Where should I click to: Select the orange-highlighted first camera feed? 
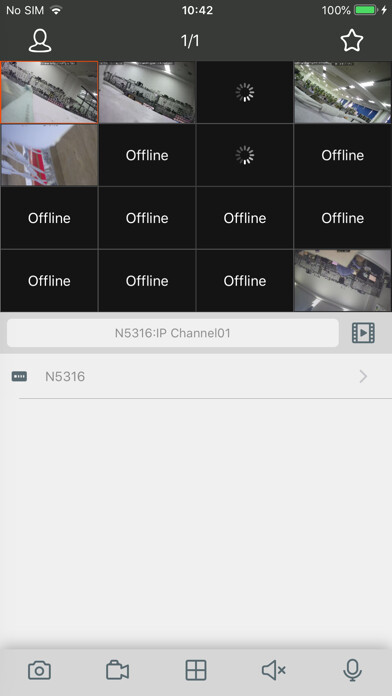click(49, 92)
